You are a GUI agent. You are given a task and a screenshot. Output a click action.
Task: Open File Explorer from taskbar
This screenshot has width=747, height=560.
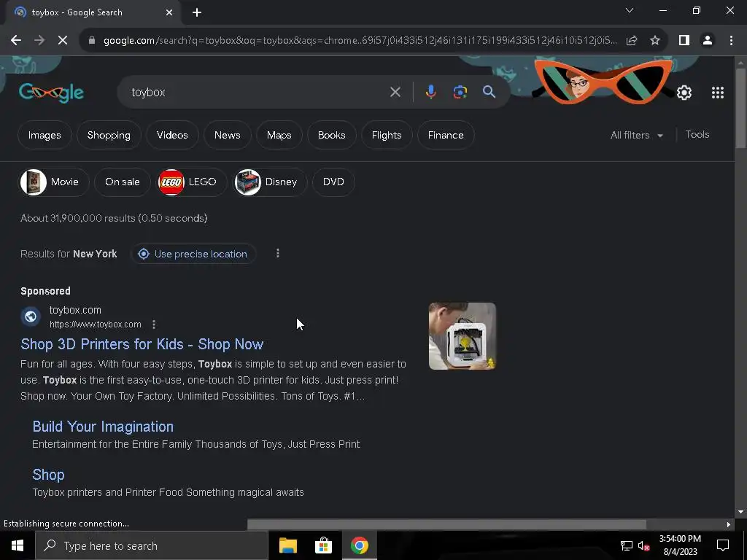pyautogui.click(x=287, y=545)
